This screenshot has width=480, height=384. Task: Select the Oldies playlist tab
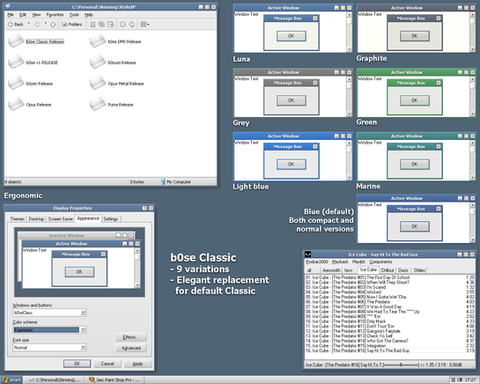(419, 270)
